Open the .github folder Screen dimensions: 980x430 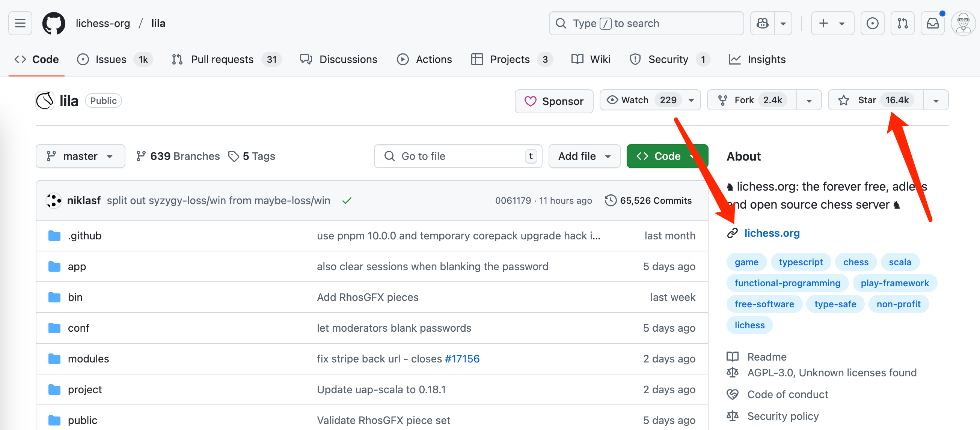click(x=84, y=235)
